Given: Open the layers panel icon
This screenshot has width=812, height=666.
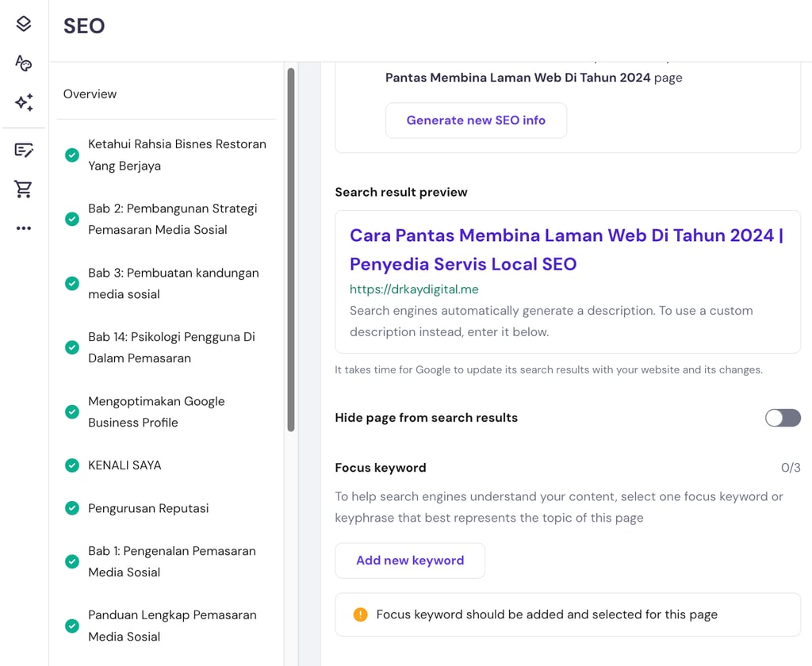Looking at the screenshot, I should (24, 25).
